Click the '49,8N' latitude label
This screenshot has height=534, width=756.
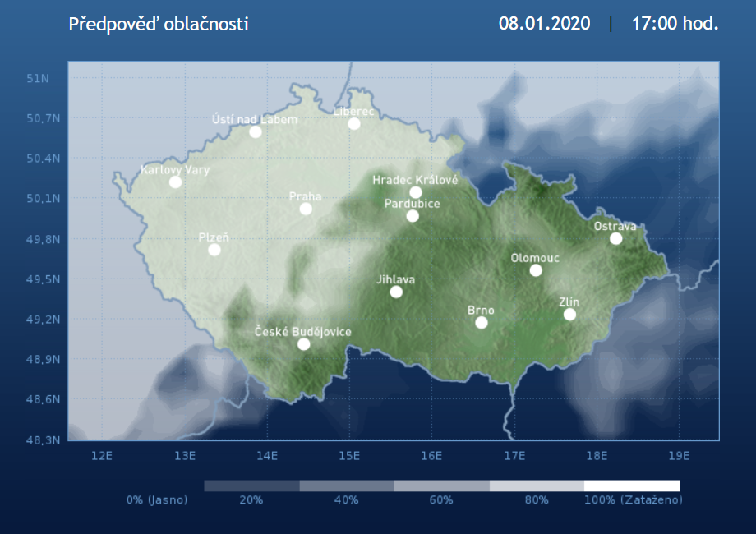44,239
